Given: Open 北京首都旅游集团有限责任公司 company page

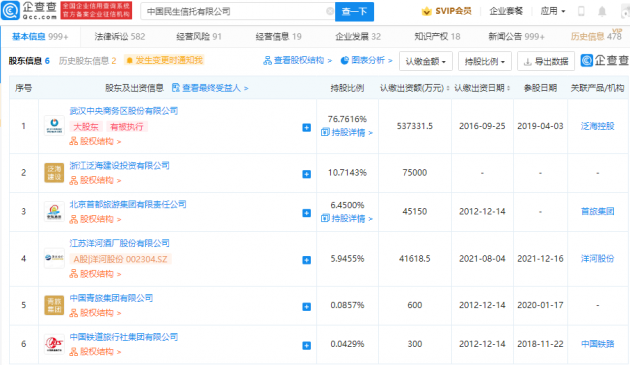Looking at the screenshot, I should 128,204.
